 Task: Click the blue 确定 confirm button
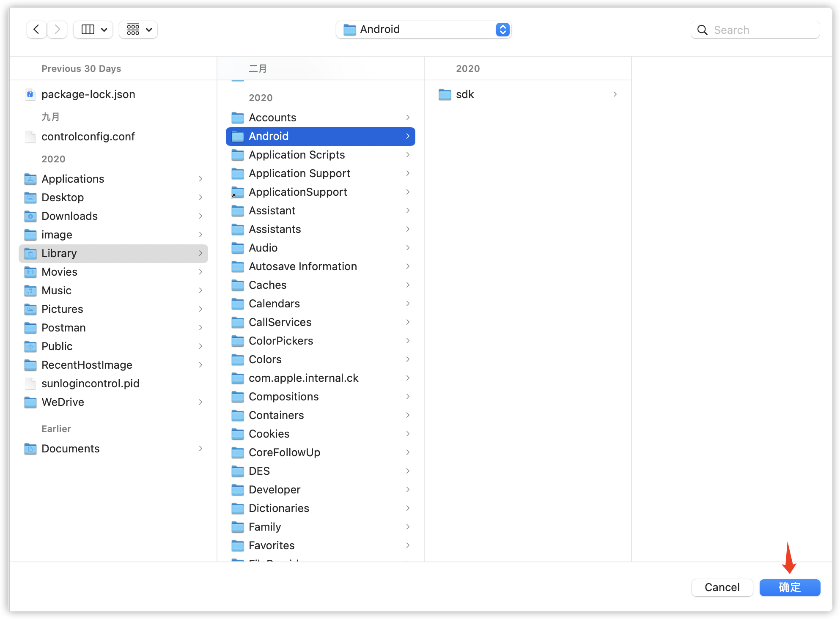coord(789,587)
